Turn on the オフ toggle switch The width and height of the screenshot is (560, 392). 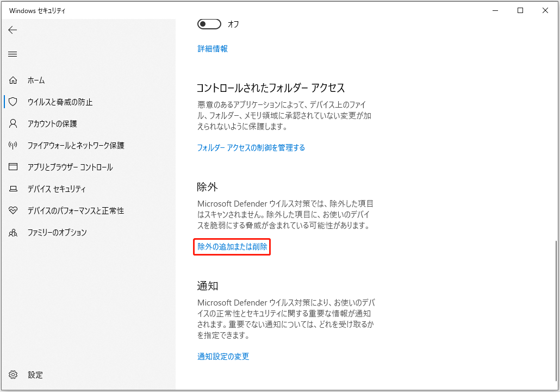[x=209, y=24]
